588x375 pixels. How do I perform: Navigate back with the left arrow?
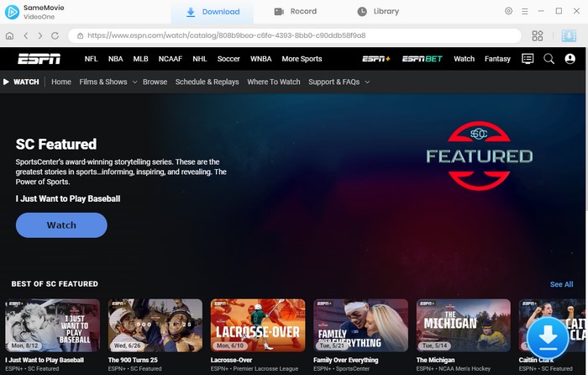[x=26, y=35]
